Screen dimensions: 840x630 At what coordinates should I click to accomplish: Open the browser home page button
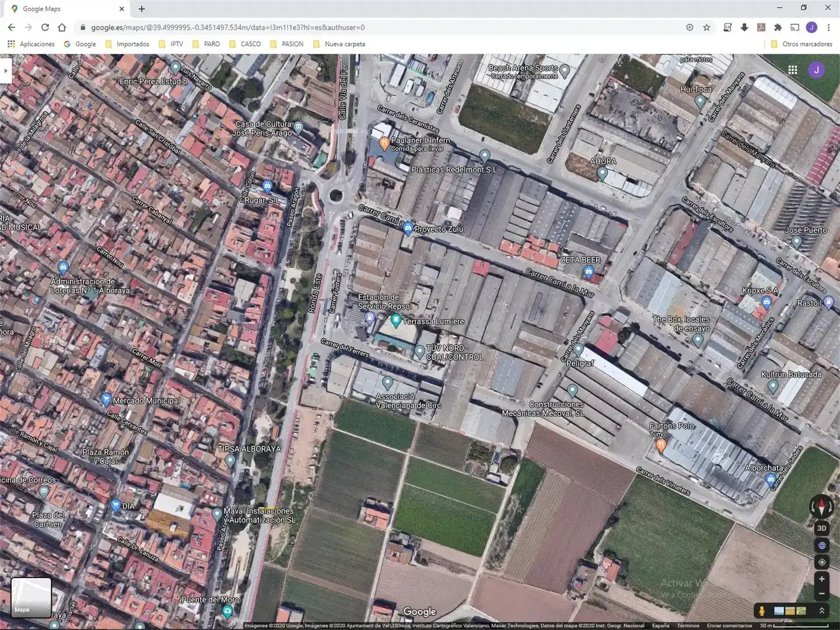point(62,27)
